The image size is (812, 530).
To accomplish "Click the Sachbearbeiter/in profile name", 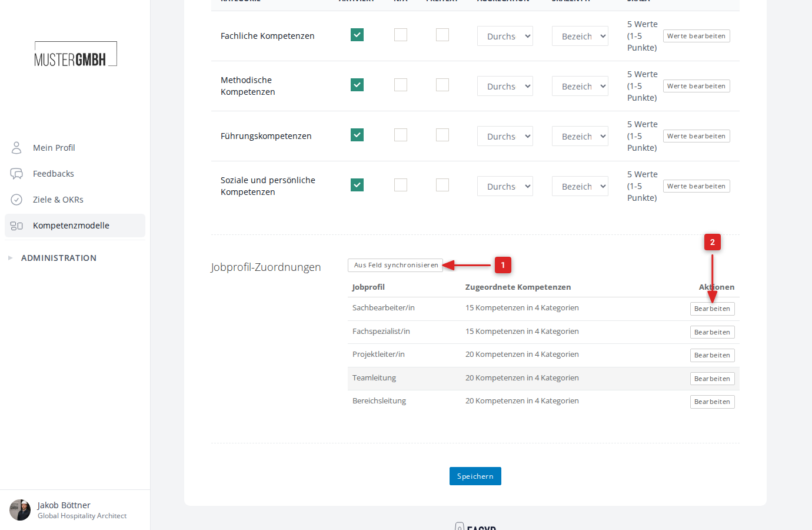I will pos(384,308).
